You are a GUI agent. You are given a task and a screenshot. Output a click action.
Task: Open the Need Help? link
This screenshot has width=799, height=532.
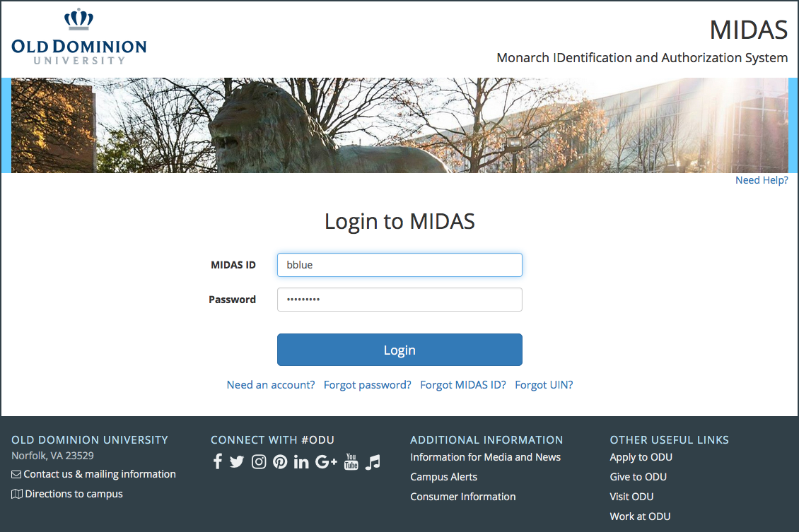point(762,180)
